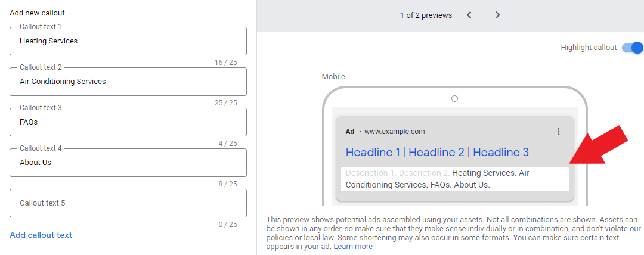This screenshot has width=644, height=255.
Task: Click the 1 of 2 previews label
Action: click(x=426, y=15)
